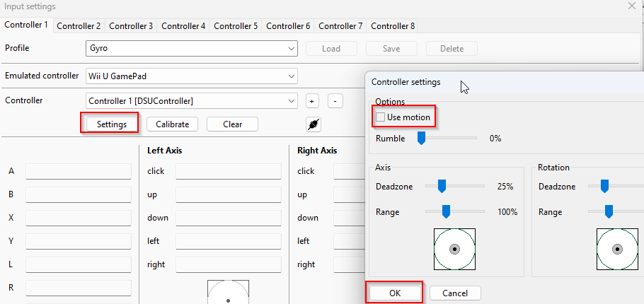This screenshot has height=304, width=644.
Task: Click the Axis stick preview circle
Action: tap(454, 249)
